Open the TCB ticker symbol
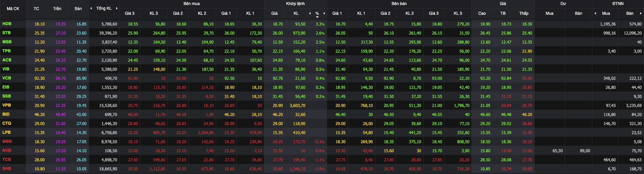This screenshot has width=644, height=174. click(7, 160)
